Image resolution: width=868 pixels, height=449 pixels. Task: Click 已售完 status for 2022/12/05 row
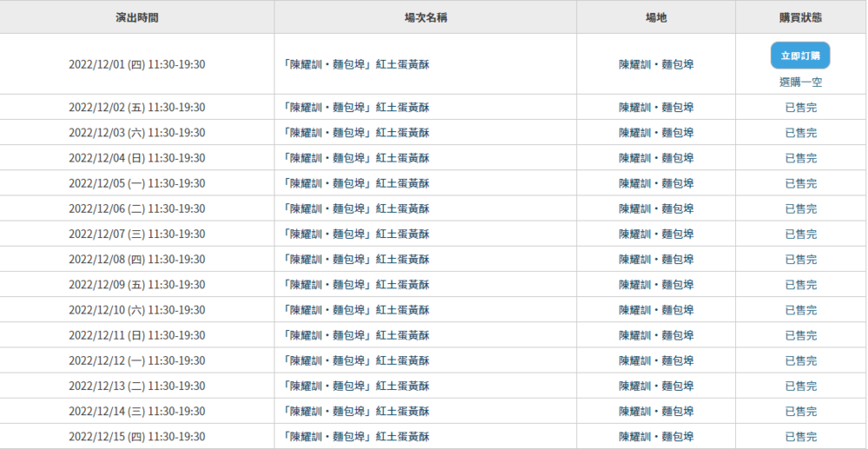800,183
